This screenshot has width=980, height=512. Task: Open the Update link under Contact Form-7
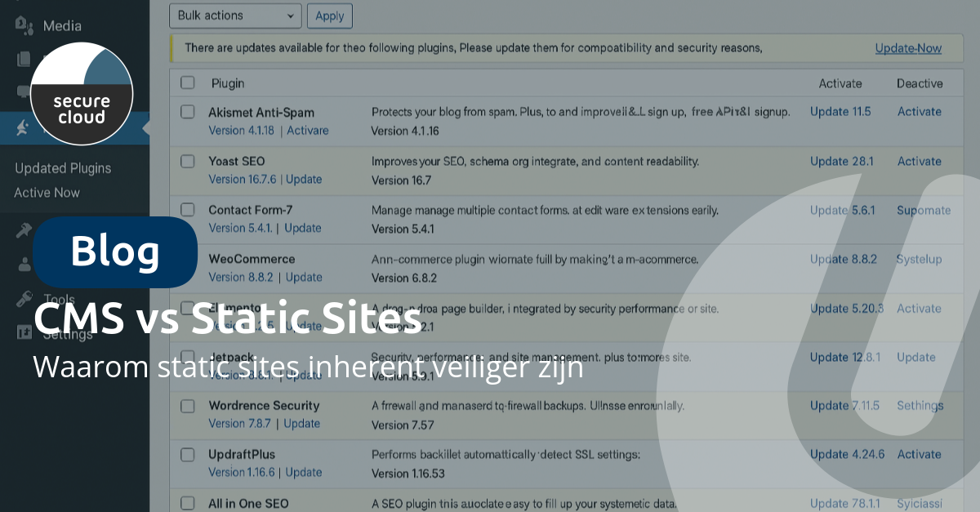(x=302, y=228)
